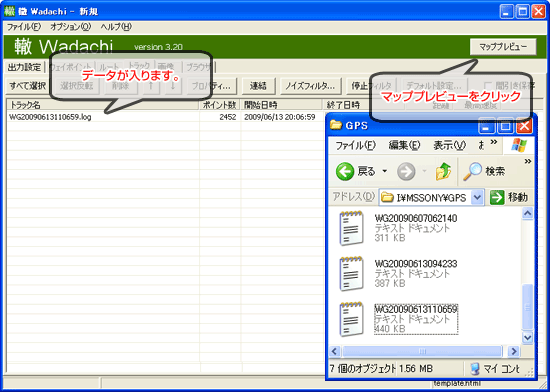Click the green Go (移動) arrow icon
Viewport: 550px width, 392px height.
[x=497, y=197]
